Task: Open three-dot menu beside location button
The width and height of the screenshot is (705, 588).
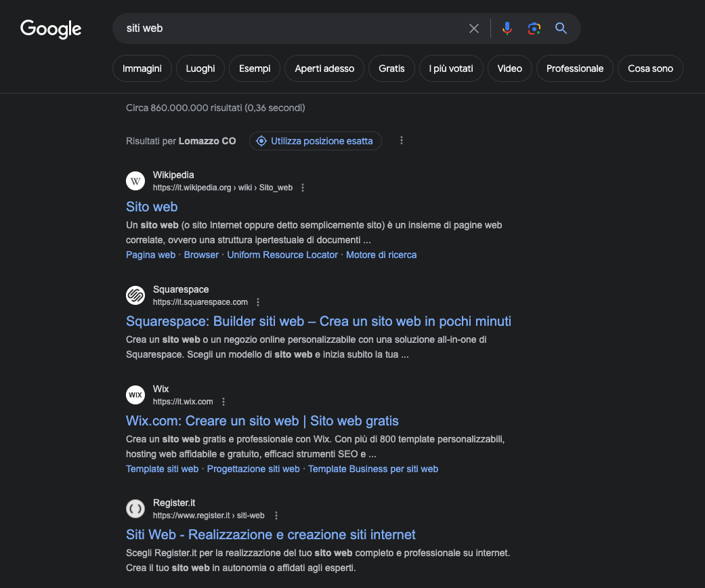Action: click(x=402, y=141)
